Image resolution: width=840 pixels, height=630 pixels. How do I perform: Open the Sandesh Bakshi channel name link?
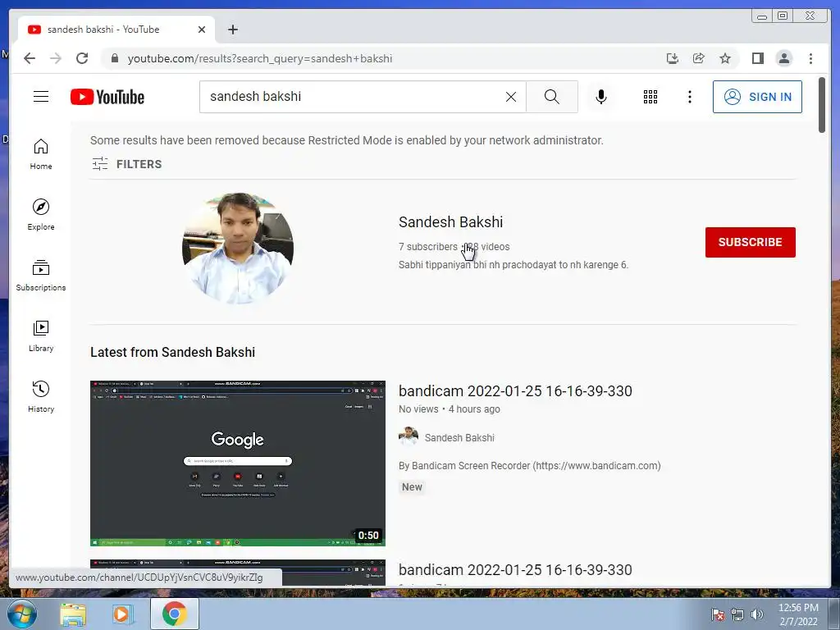(450, 221)
